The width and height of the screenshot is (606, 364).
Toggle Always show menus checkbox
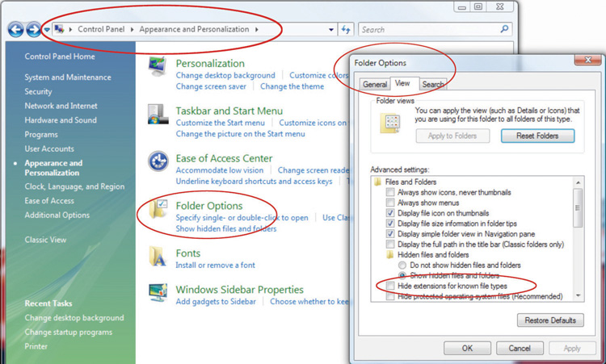click(390, 203)
